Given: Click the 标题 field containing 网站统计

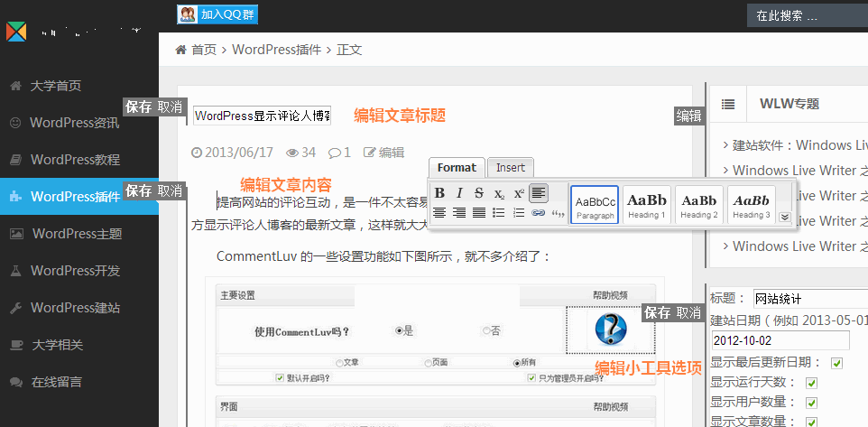Looking at the screenshot, I should click(x=810, y=299).
